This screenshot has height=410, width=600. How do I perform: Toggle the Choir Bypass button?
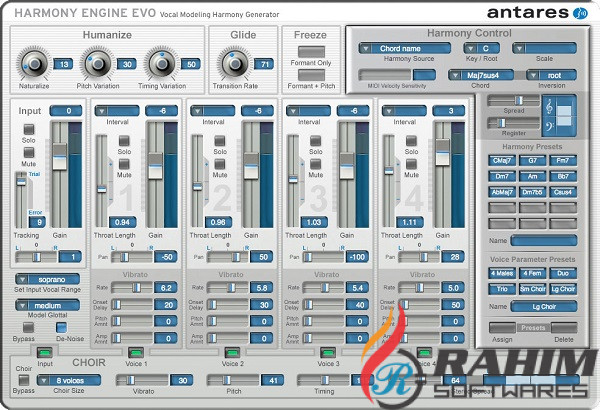click(x=24, y=380)
